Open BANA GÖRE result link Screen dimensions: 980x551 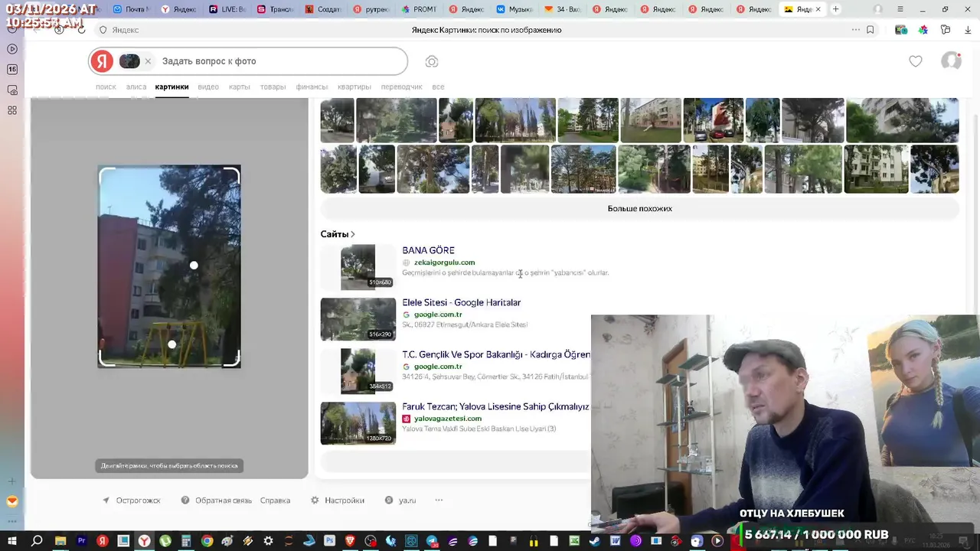428,250
